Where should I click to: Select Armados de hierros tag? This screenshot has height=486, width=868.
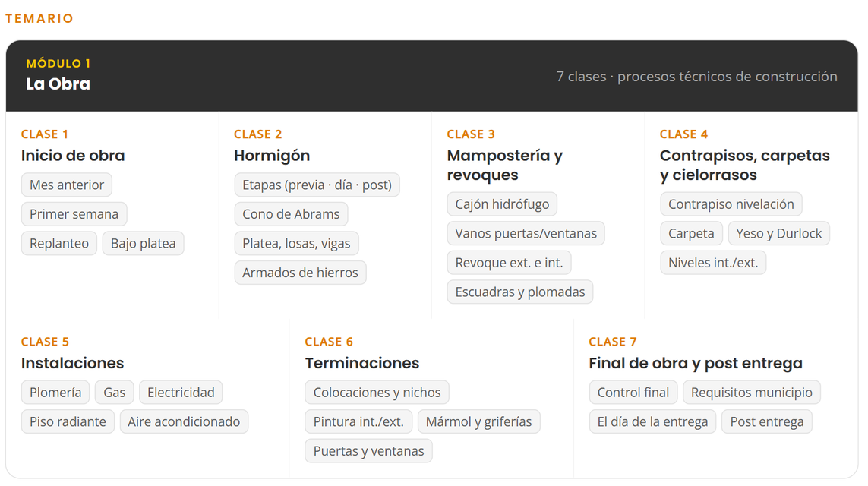point(301,273)
